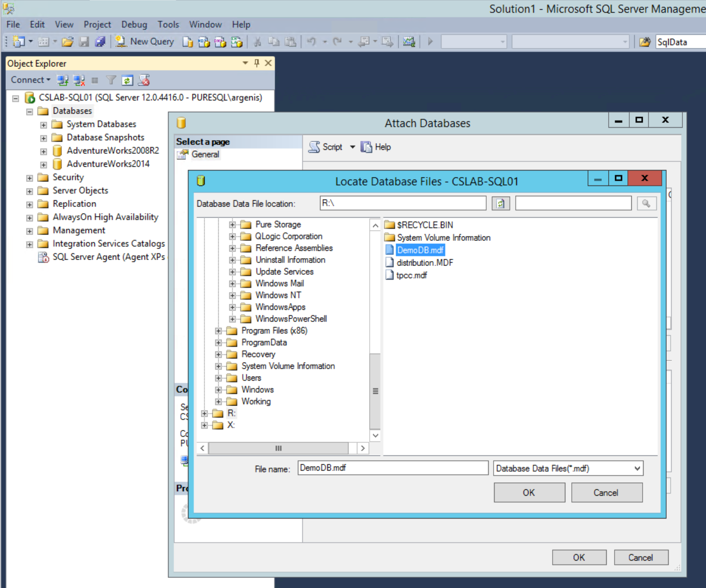Image resolution: width=706 pixels, height=588 pixels.
Task: Select distribution.MDF file
Action: tap(425, 263)
